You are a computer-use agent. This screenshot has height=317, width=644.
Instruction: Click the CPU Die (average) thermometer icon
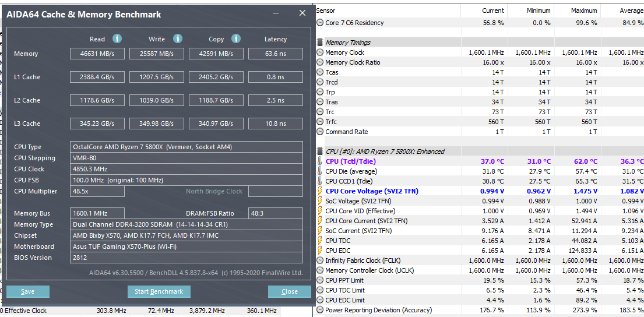(320, 171)
